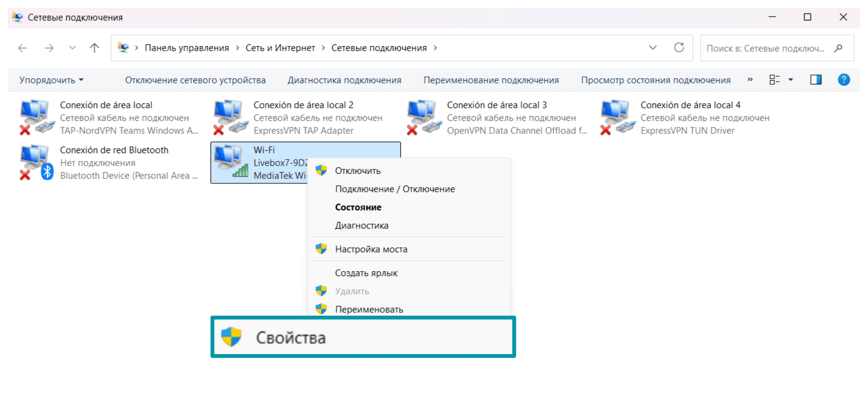The width and height of the screenshot is (868, 396).
Task: Click the OpenVPN Data Channel Offload adapter icon
Action: point(423,117)
